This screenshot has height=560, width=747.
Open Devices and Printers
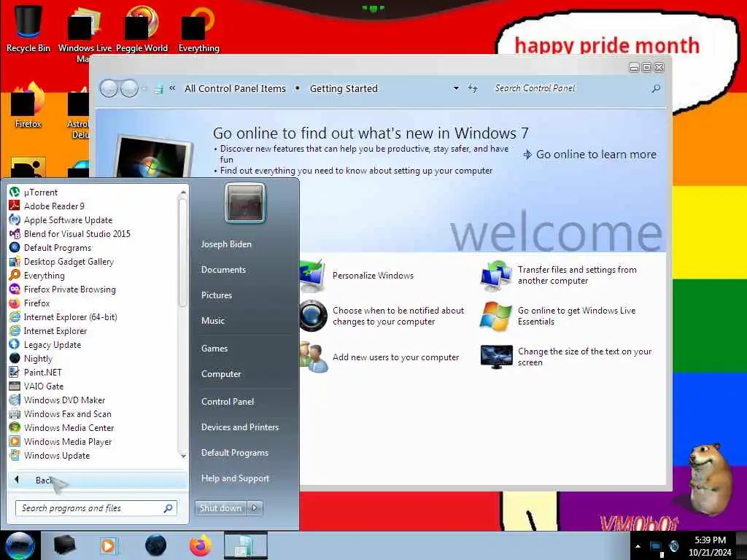pyautogui.click(x=240, y=427)
